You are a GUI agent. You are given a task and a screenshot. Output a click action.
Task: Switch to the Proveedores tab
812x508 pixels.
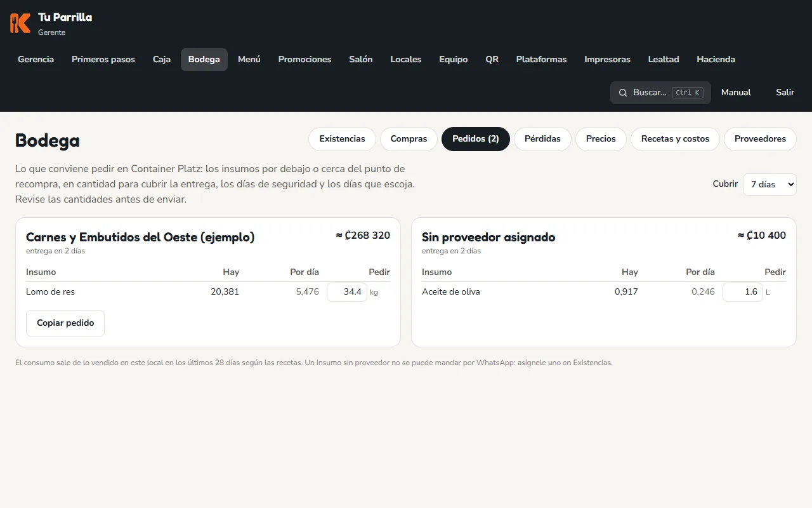760,139
